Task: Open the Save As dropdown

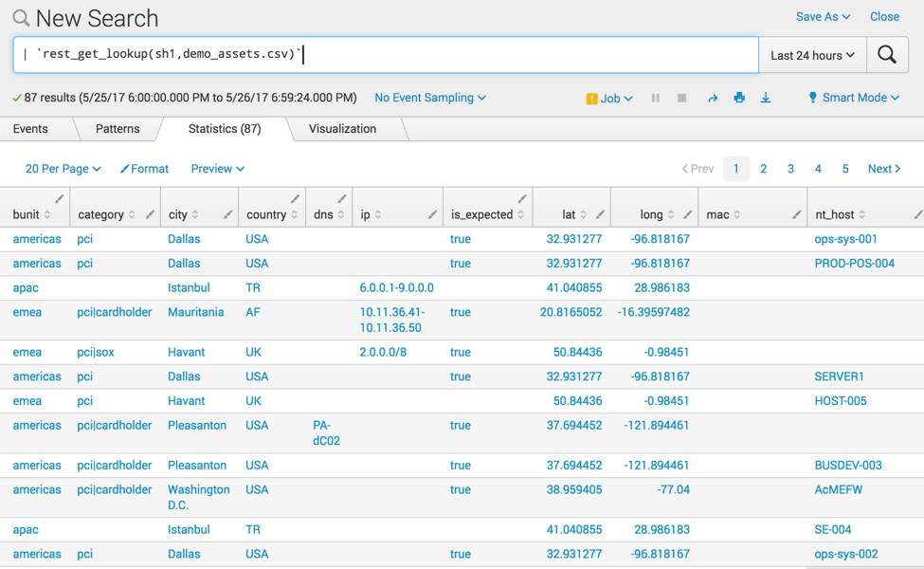Action: tap(823, 16)
